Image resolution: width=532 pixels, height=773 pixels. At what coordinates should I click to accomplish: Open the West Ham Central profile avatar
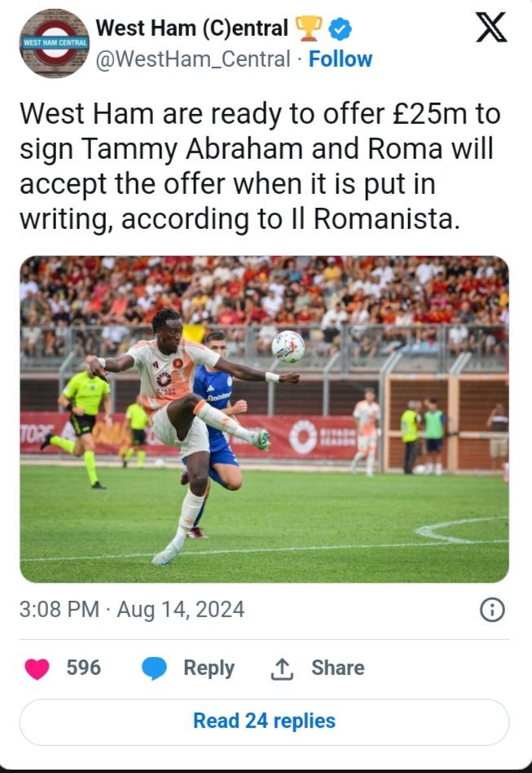[x=55, y=43]
